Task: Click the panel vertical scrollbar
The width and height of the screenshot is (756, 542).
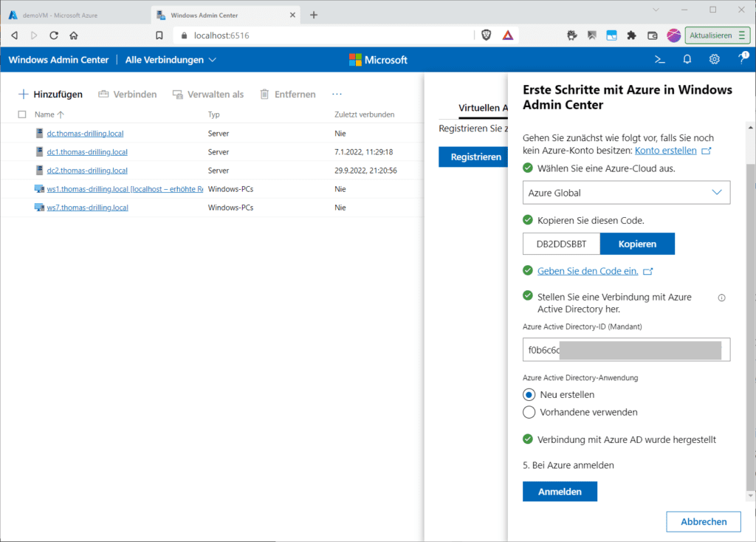Action: click(750, 327)
